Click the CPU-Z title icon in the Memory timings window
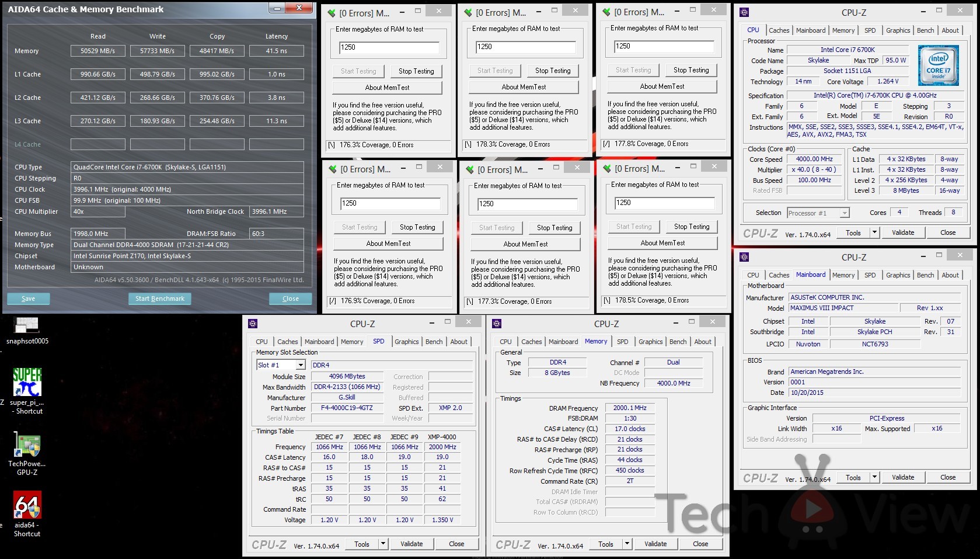This screenshot has height=559, width=980. [497, 324]
